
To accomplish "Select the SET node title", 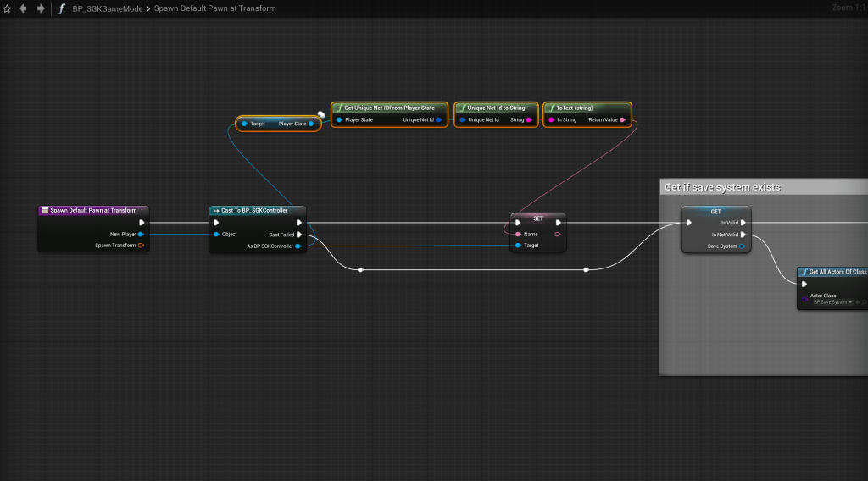I will [x=538, y=218].
